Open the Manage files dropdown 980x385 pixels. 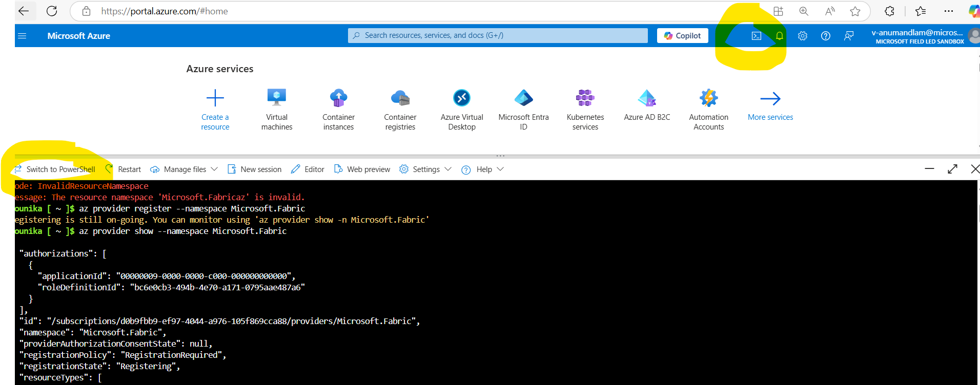pyautogui.click(x=184, y=169)
